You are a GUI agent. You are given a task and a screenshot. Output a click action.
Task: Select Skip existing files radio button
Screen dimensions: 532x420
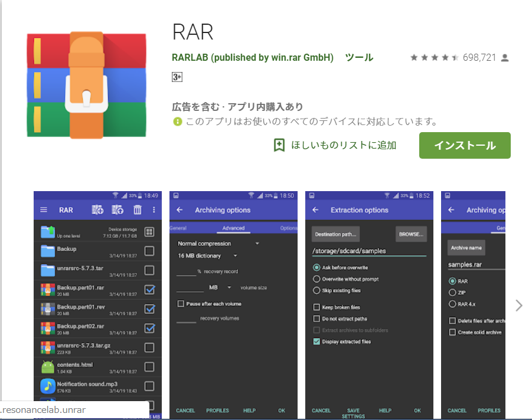pos(316,290)
